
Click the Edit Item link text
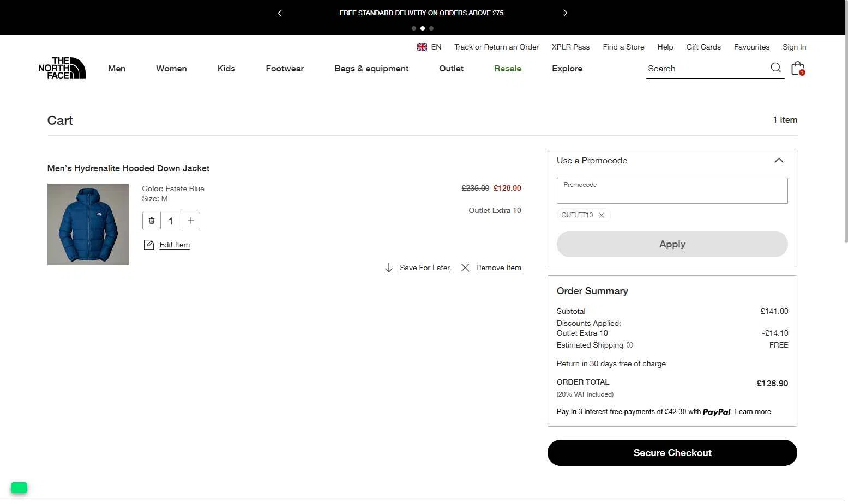(175, 245)
